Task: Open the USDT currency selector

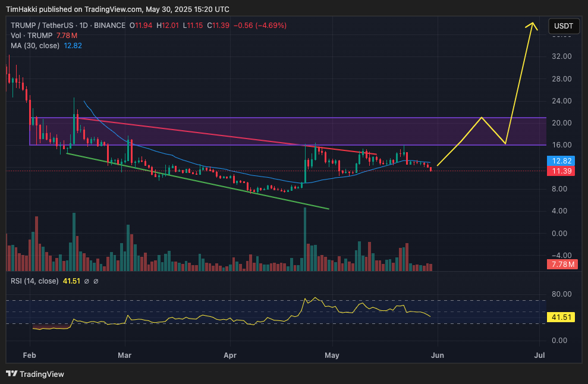Action: [564, 26]
